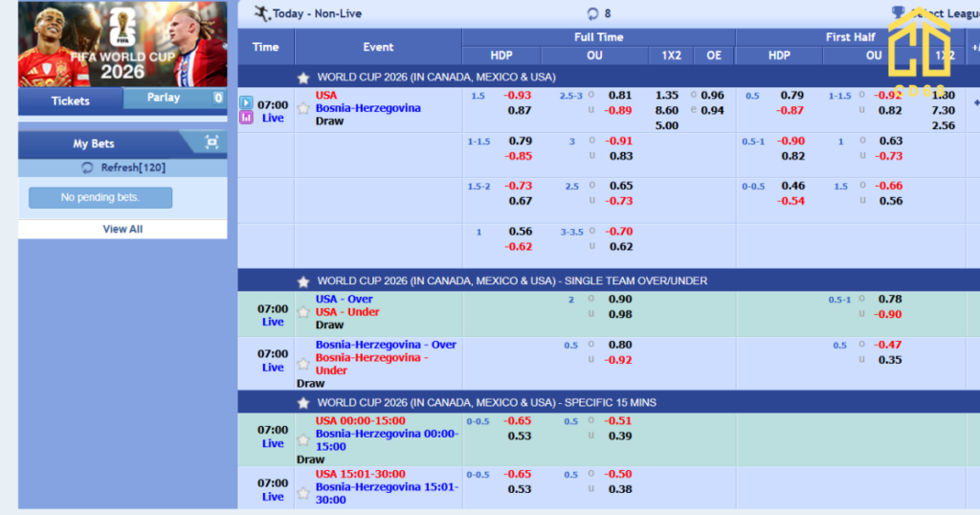The height and width of the screenshot is (515, 980).
Task: Toggle star on Specific 15 Mins league header
Action: 303,403
